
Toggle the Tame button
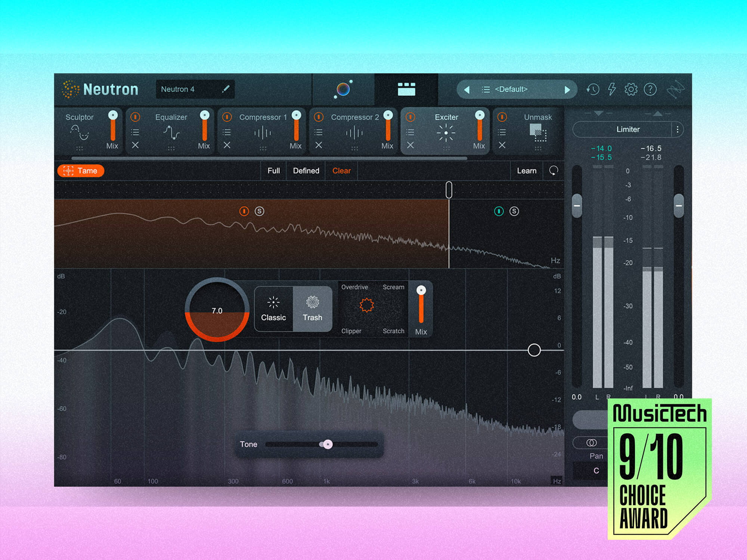click(x=81, y=171)
